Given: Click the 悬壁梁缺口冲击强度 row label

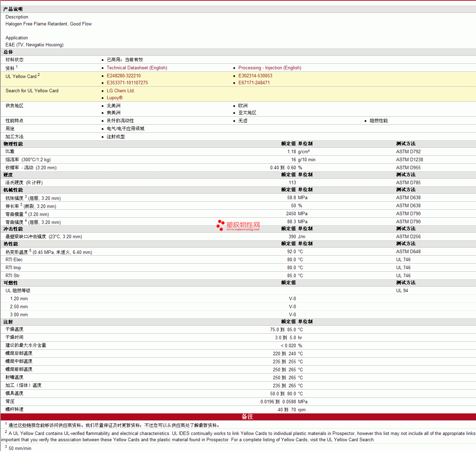Looking at the screenshot, I should coord(44,237).
